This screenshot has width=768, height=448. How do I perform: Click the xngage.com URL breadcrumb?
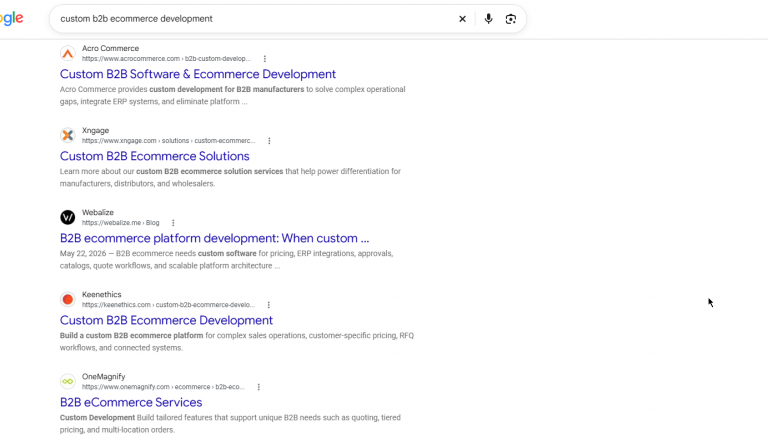click(x=168, y=141)
